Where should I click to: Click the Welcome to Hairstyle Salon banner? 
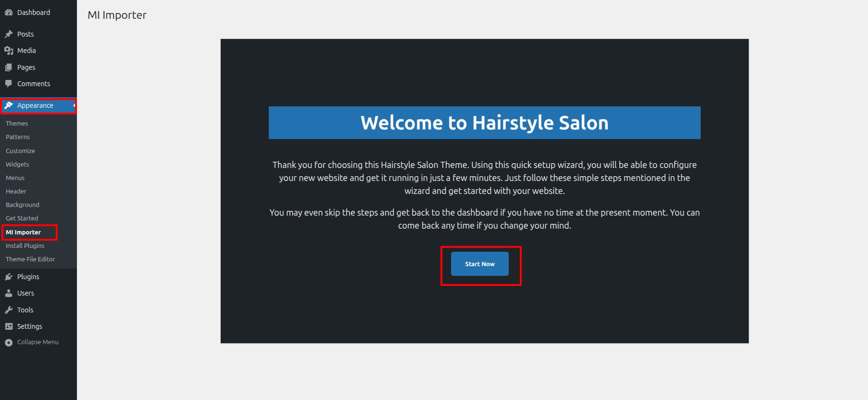pos(484,123)
